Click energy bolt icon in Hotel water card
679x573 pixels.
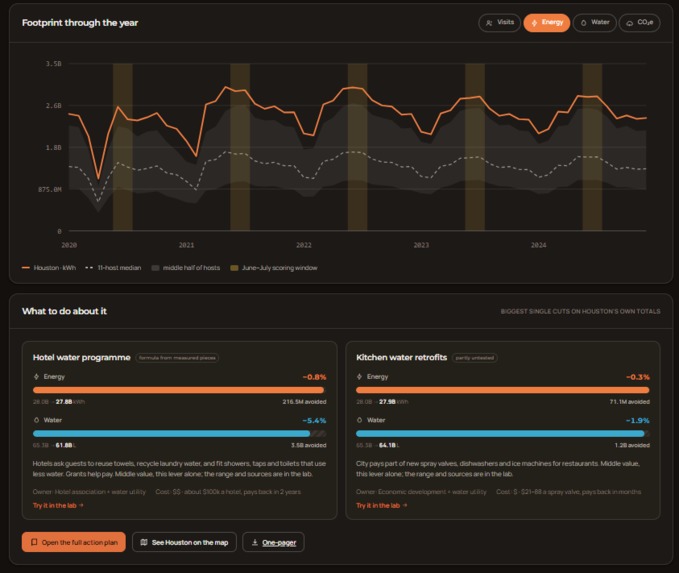pos(36,377)
